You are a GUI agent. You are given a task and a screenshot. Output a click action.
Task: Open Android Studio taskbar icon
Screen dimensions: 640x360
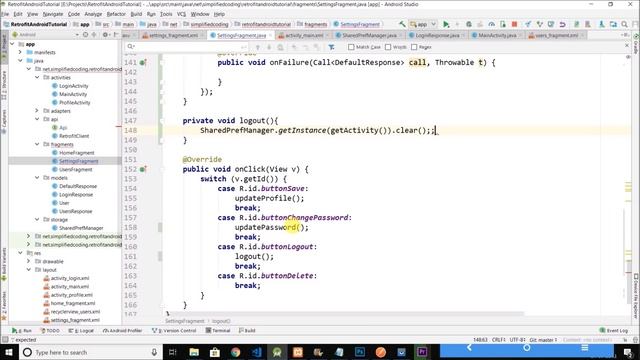277,352
